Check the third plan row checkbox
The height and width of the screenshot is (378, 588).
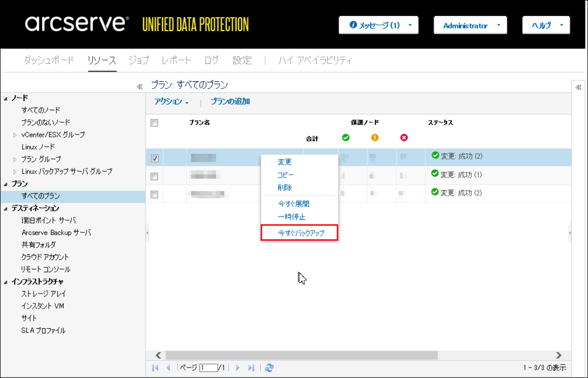[154, 195]
